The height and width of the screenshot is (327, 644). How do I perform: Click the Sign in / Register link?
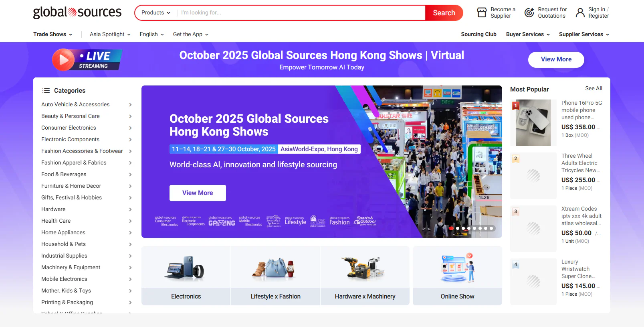(598, 13)
